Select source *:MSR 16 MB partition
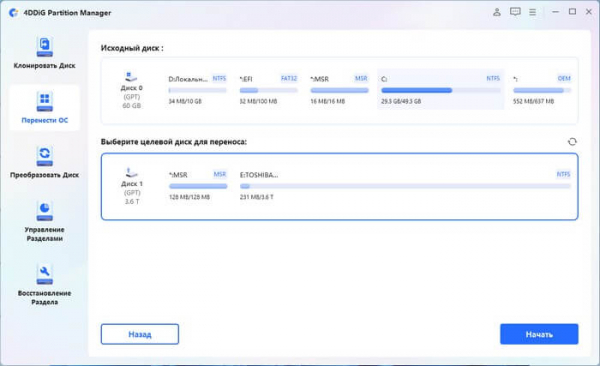Viewport: 600px width, 366px height. pyautogui.click(x=339, y=90)
